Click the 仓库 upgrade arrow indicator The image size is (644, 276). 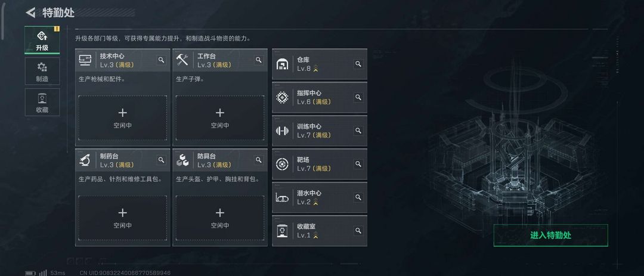point(316,69)
